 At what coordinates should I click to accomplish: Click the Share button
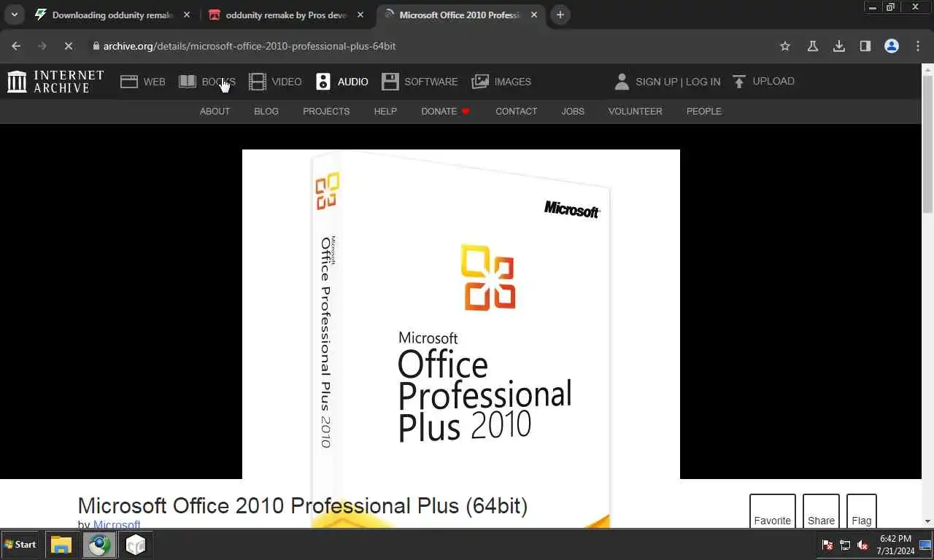(821, 510)
